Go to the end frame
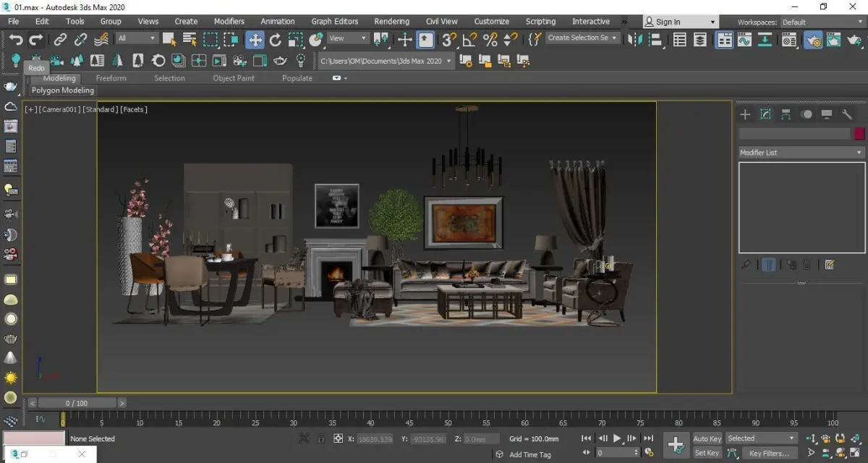This screenshot has width=868, height=463. point(649,438)
